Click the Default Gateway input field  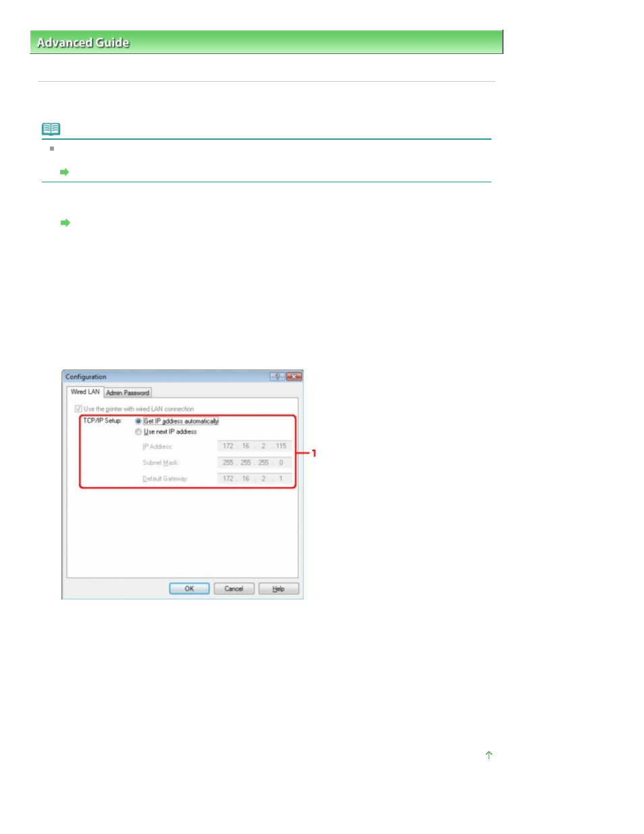point(254,479)
